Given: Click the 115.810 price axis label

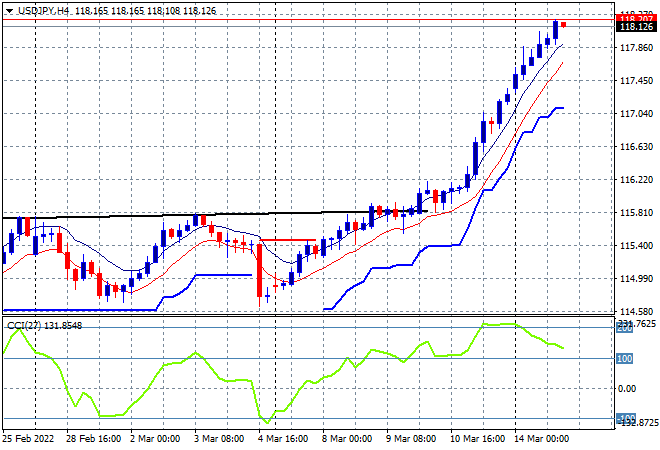Looking at the screenshot, I should point(636,213).
